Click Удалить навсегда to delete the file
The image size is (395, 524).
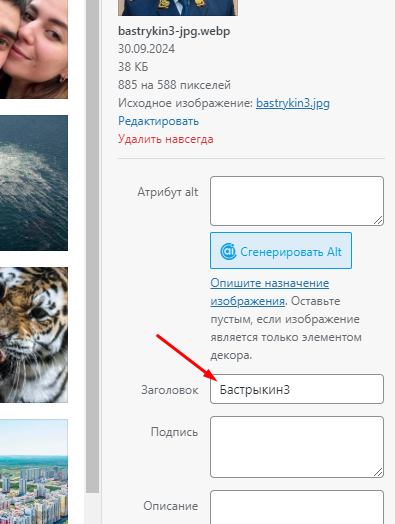point(166,139)
